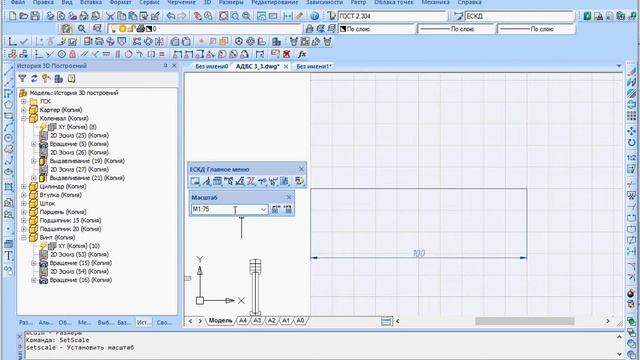Click the filter funnel icon in the history panel
Viewport: 640px width, 360px height.
point(22,78)
